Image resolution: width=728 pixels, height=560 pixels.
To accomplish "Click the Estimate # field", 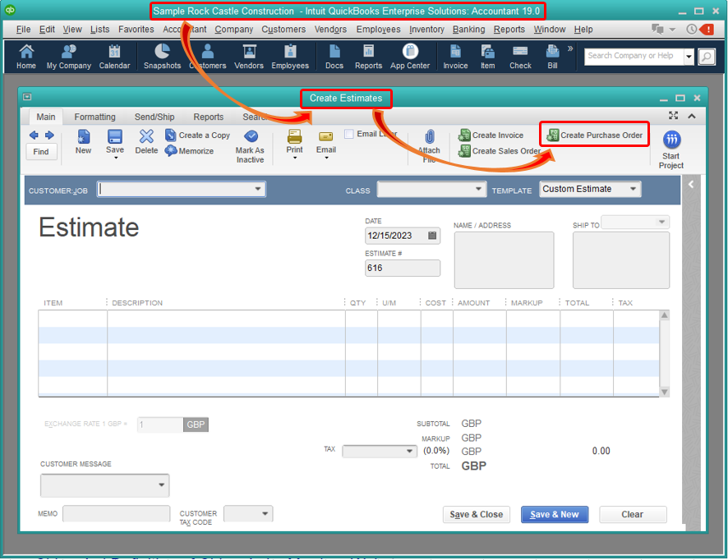I will pyautogui.click(x=403, y=269).
